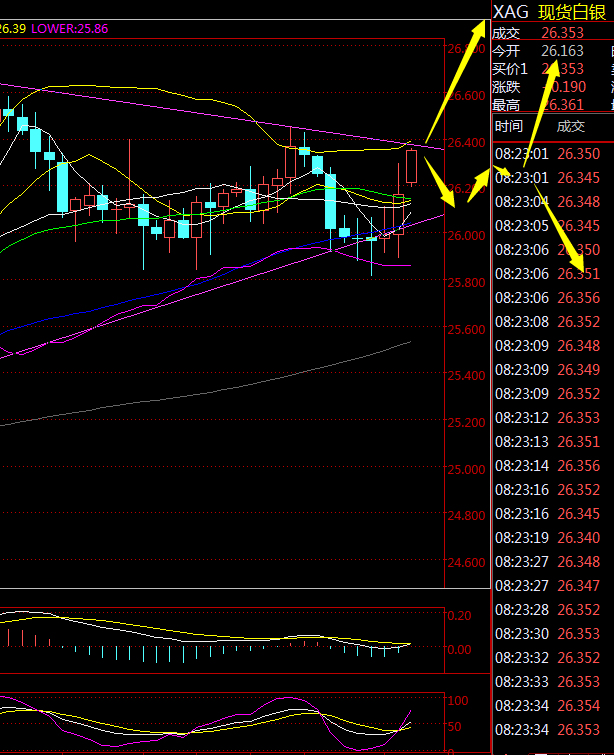Click the last red candlestick on chart
614x755 pixels.
411,166
